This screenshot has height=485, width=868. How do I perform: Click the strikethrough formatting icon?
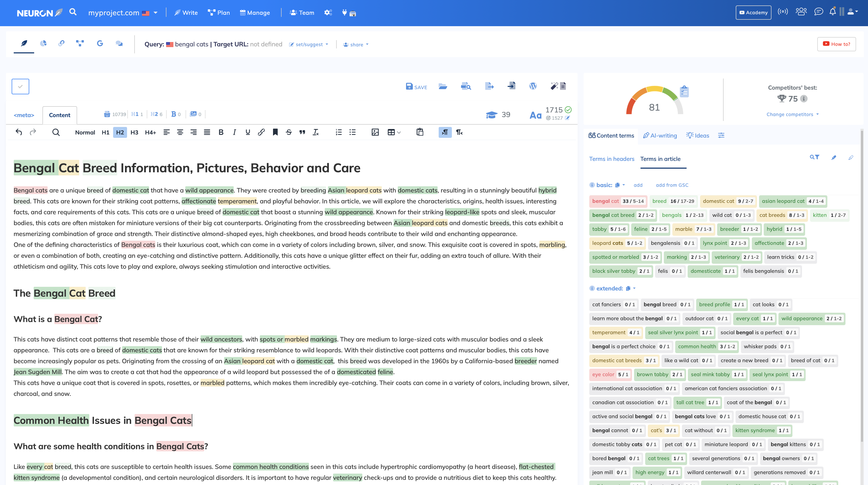tap(289, 132)
